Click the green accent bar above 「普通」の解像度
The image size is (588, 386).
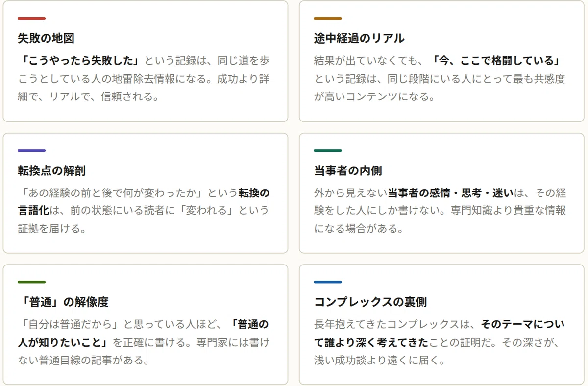(31, 282)
